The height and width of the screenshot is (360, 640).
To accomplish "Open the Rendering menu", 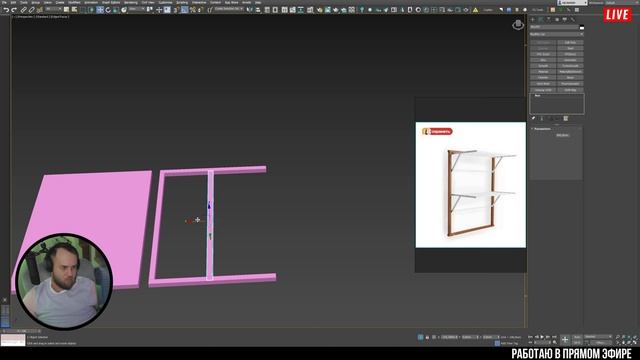I will [131, 2].
